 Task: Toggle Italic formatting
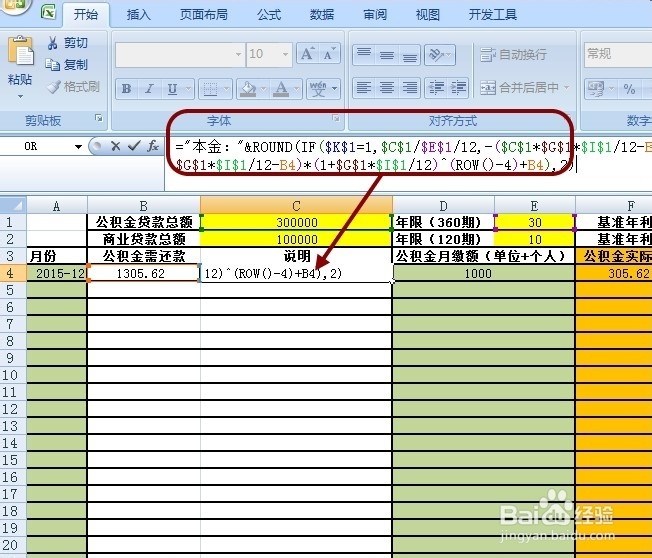(149, 89)
